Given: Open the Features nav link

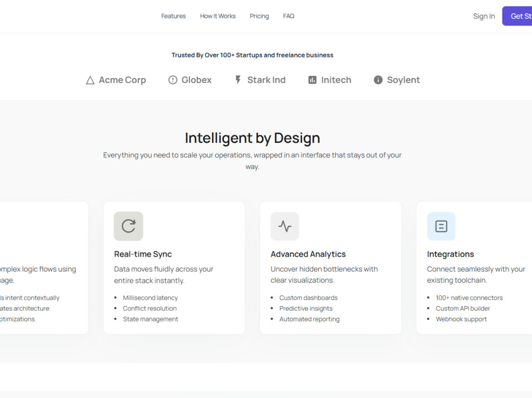Looking at the screenshot, I should [x=173, y=16].
